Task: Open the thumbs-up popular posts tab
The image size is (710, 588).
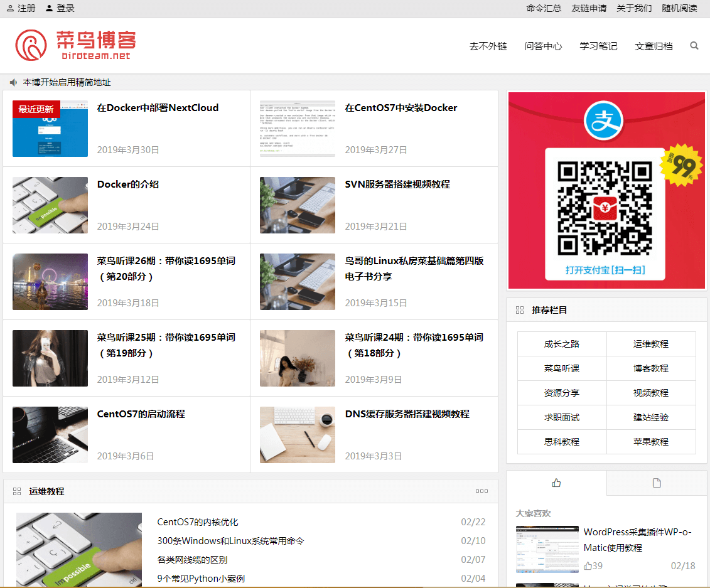Action: pyautogui.click(x=556, y=483)
